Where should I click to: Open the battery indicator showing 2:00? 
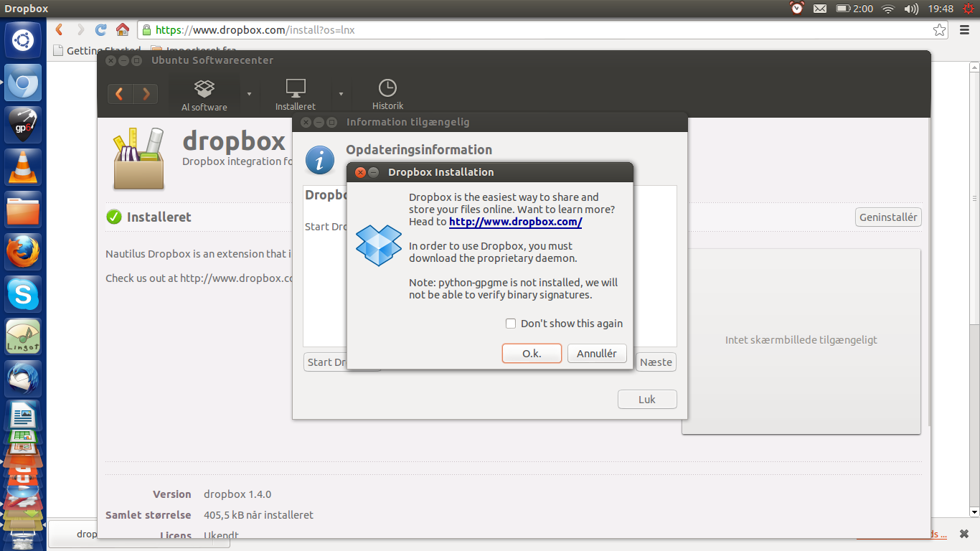[854, 9]
